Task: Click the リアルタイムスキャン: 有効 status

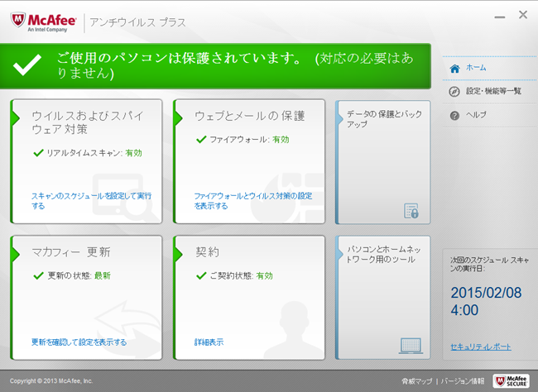Action: point(94,153)
